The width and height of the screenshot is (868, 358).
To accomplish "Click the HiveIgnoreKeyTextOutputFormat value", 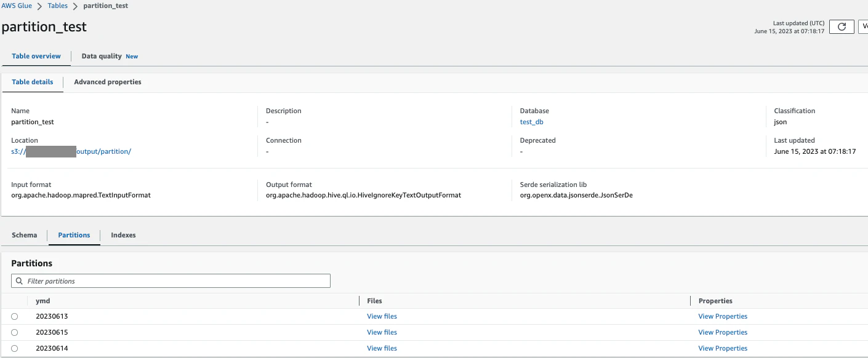I will (363, 195).
